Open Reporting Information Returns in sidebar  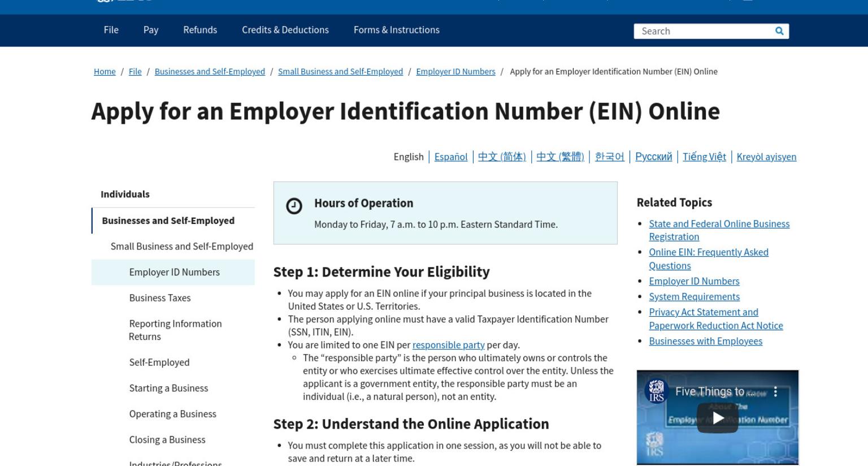point(175,330)
